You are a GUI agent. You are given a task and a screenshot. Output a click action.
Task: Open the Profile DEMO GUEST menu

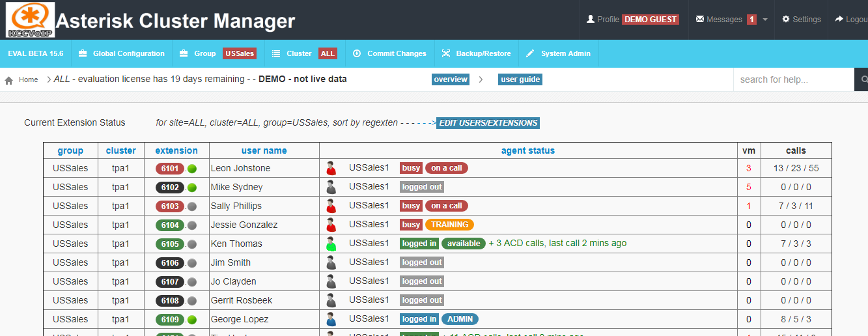click(x=633, y=20)
